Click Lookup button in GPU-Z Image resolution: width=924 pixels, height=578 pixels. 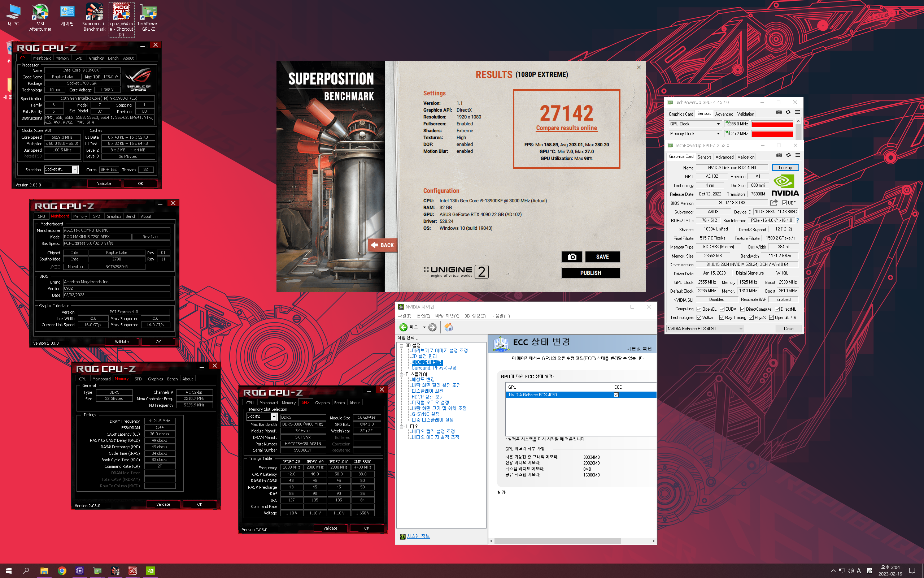click(x=785, y=167)
